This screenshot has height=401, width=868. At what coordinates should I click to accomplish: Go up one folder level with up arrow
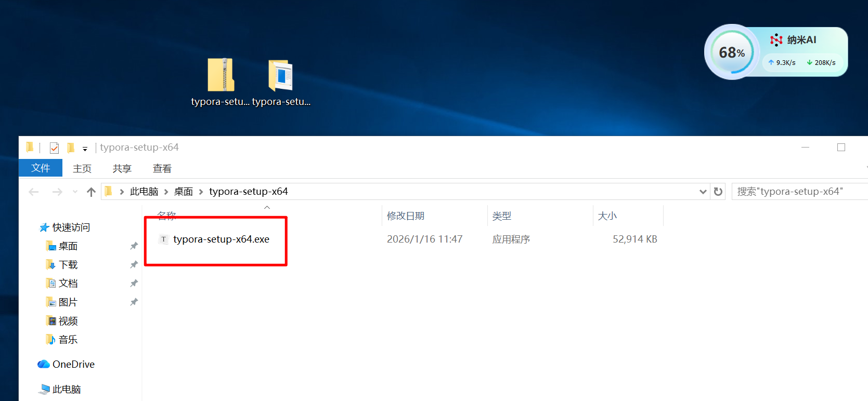tap(92, 192)
